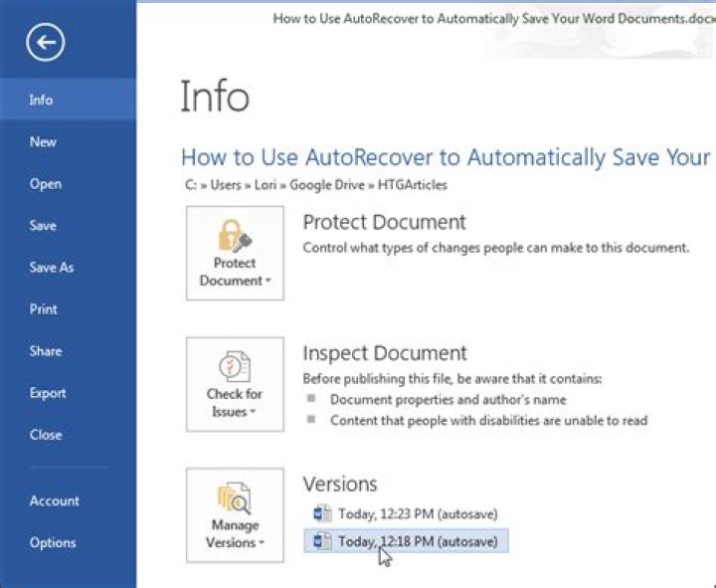This screenshot has height=588, width=716.
Task: Click the "Inspect Document" section heading
Action: (385, 353)
